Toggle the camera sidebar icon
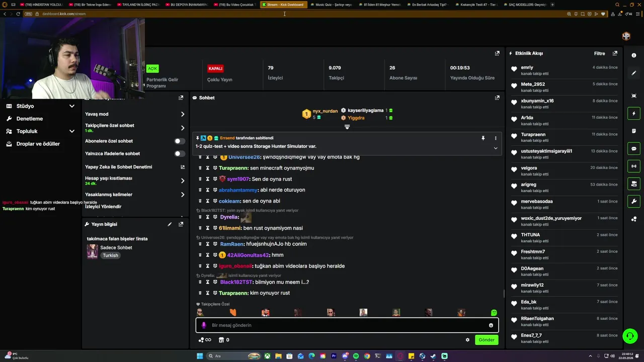Screen dimensions: 644x362 pos(634,184)
